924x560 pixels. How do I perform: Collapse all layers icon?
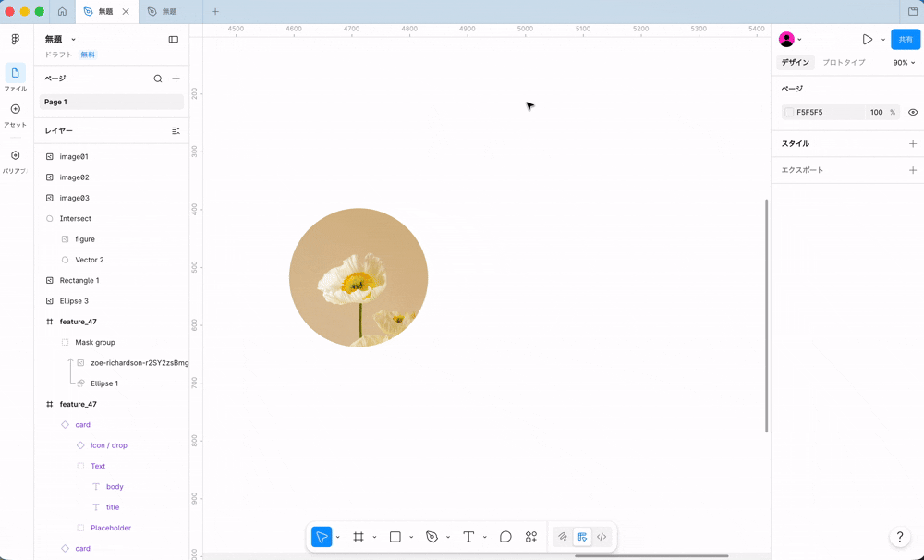(x=176, y=131)
